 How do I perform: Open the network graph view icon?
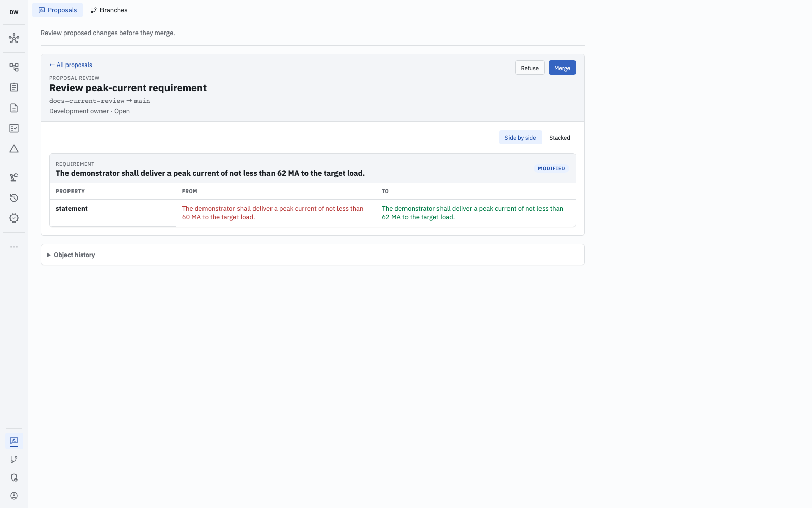pos(14,38)
